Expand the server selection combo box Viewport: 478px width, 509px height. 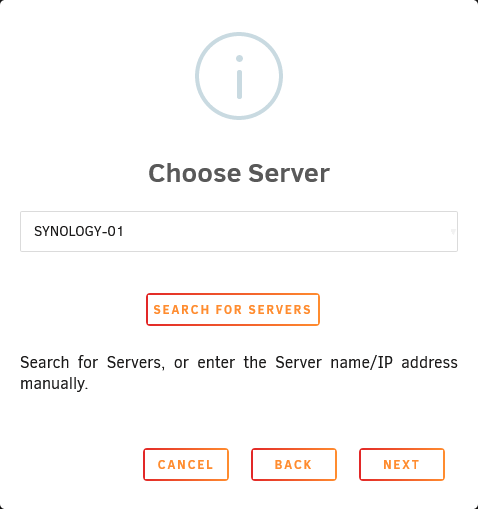pyautogui.click(x=453, y=231)
